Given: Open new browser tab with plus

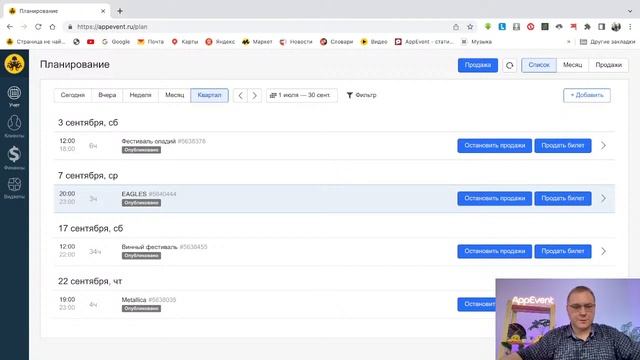Looking at the screenshot, I should coord(120,11).
